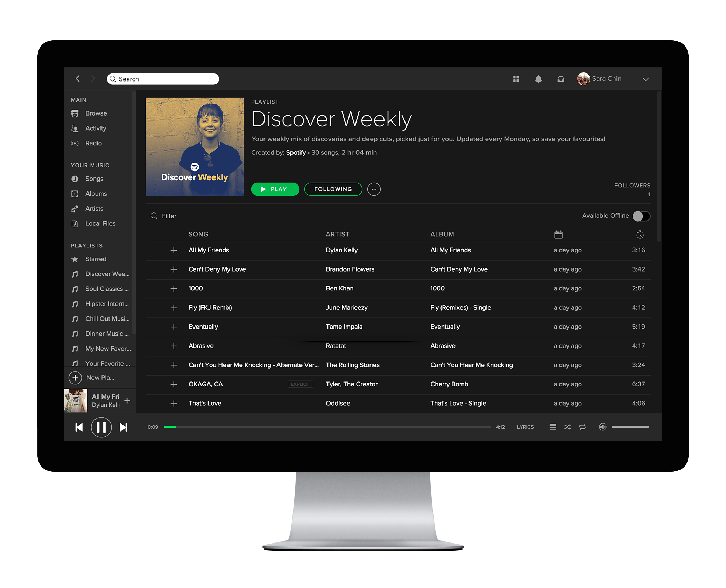Viewport: 726px width, 588px height.
Task: Open the inbox icon in the top bar
Action: coord(561,79)
